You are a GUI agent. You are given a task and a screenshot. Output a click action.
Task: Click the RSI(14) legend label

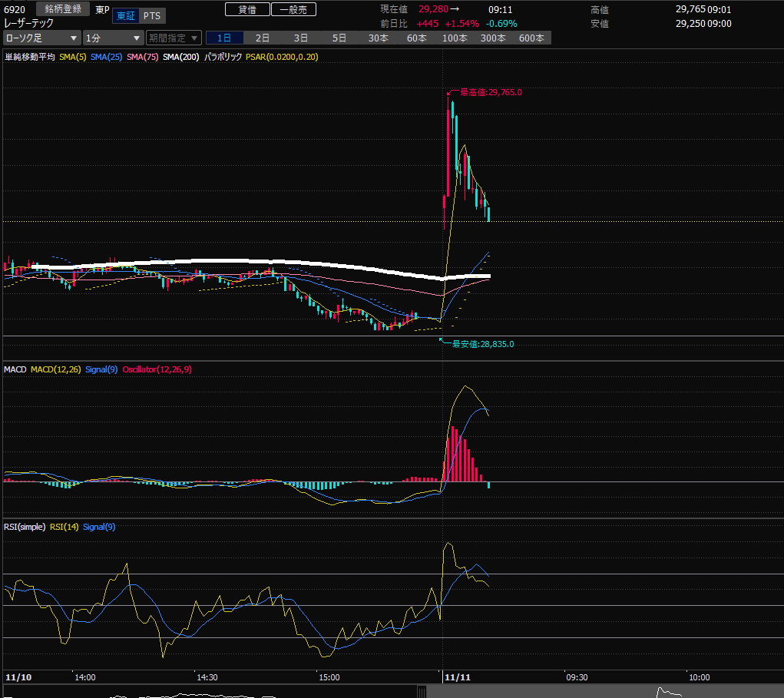[64, 527]
